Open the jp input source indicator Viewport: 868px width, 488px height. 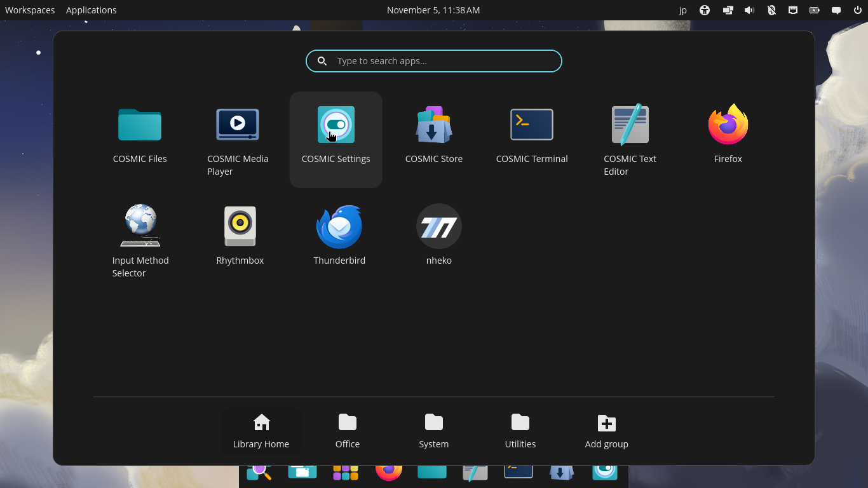(683, 10)
